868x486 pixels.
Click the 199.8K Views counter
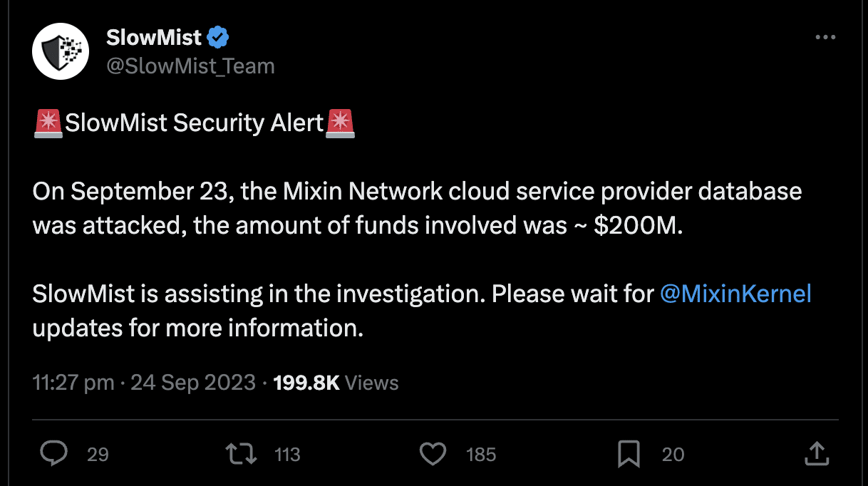click(336, 383)
